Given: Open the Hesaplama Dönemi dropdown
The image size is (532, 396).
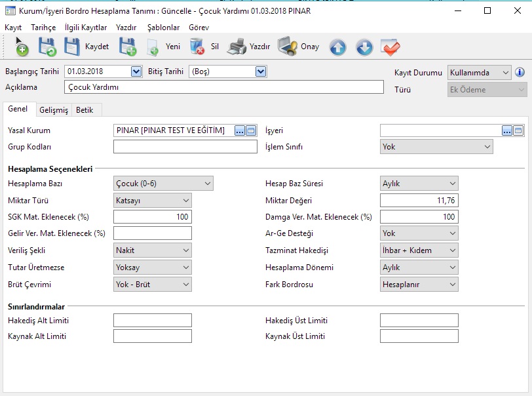Looking at the screenshot, I should 419,267.
